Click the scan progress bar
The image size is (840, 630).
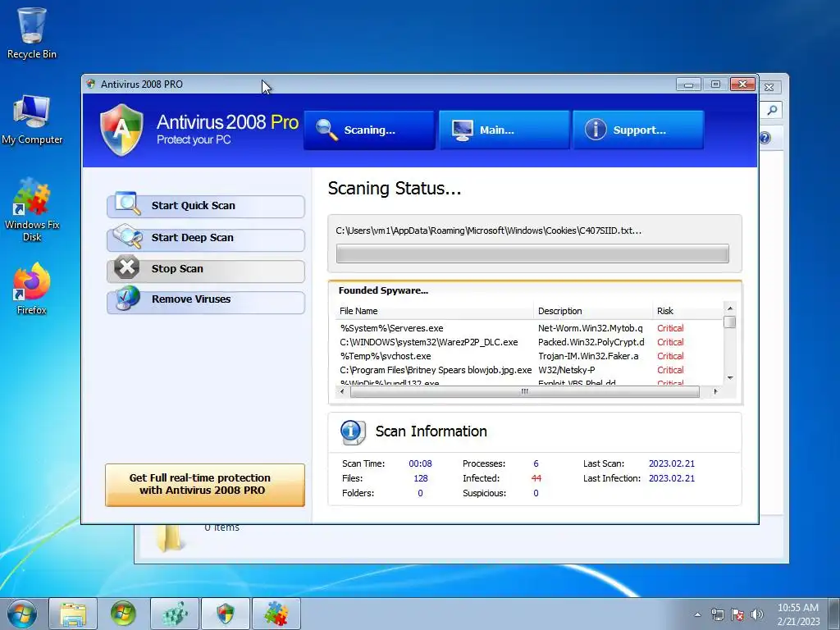point(532,254)
